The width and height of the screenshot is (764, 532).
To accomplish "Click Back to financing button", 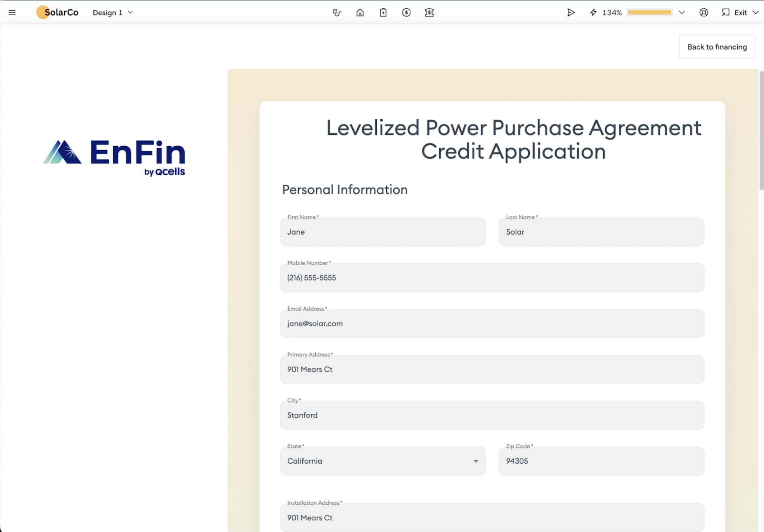I will [x=717, y=47].
